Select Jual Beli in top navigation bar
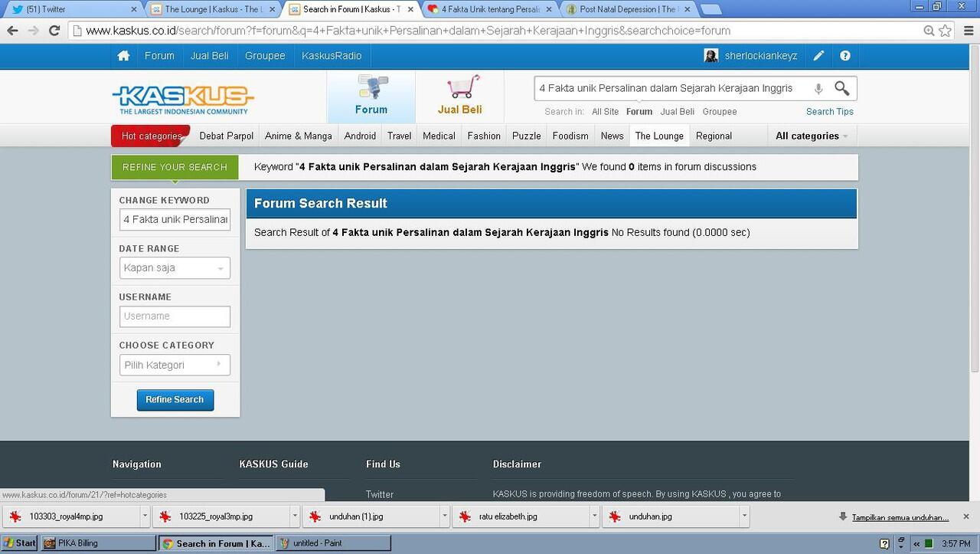 (x=209, y=56)
